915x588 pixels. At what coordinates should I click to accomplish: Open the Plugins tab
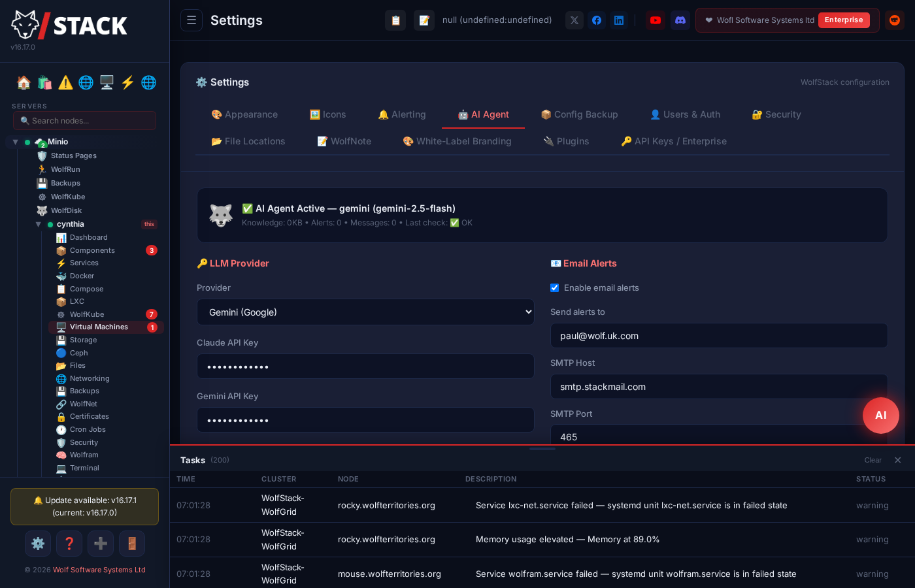click(x=566, y=141)
